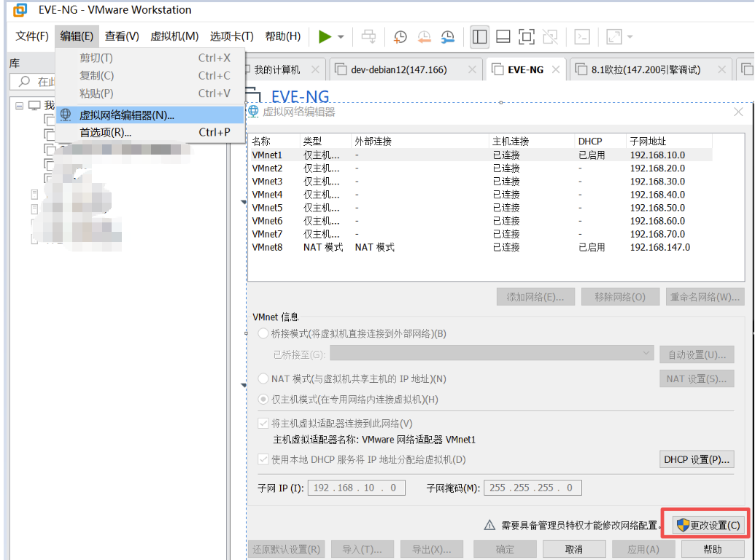Click the 移除网络(O) button
Screen dimensions: 755x560
620,297
